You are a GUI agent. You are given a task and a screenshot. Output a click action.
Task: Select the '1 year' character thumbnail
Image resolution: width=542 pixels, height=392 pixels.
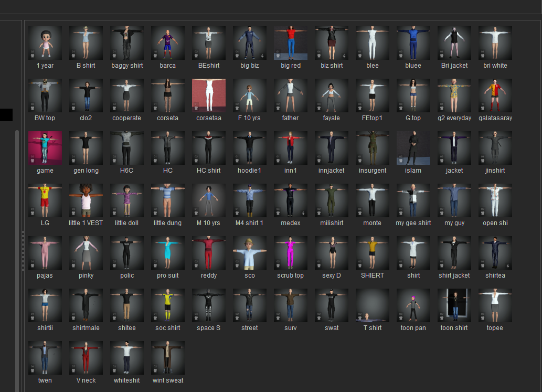[x=45, y=43]
